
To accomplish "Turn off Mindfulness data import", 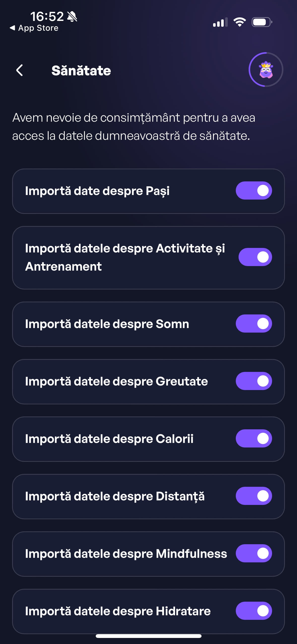I will [x=254, y=553].
